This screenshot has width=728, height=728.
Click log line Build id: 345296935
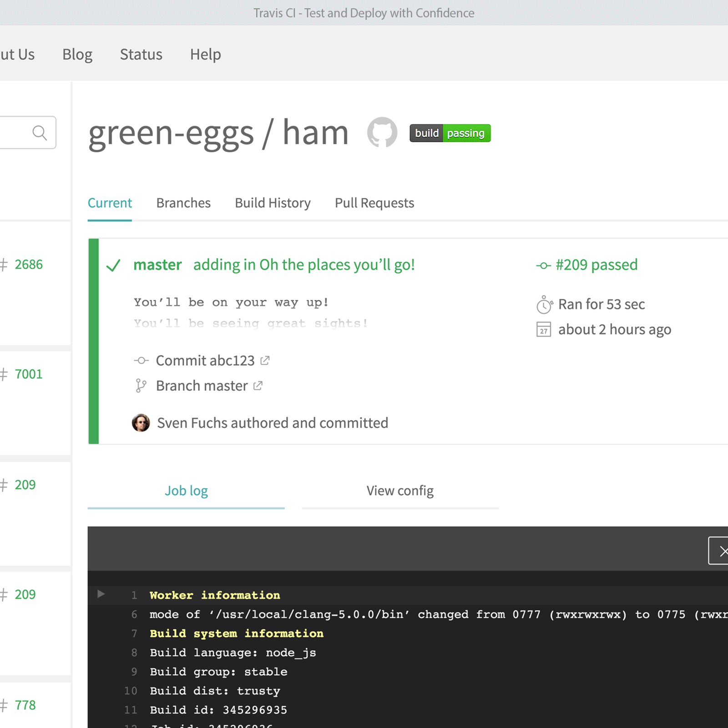point(218,710)
